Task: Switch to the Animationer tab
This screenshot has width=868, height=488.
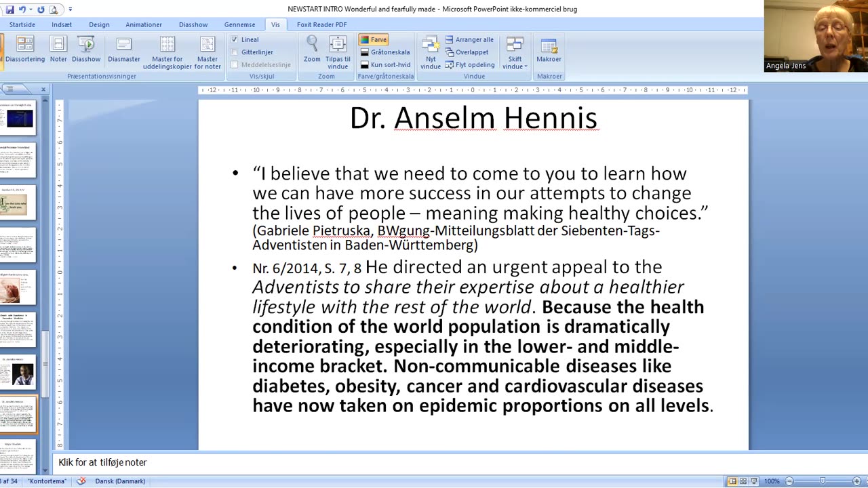Action: click(x=144, y=24)
